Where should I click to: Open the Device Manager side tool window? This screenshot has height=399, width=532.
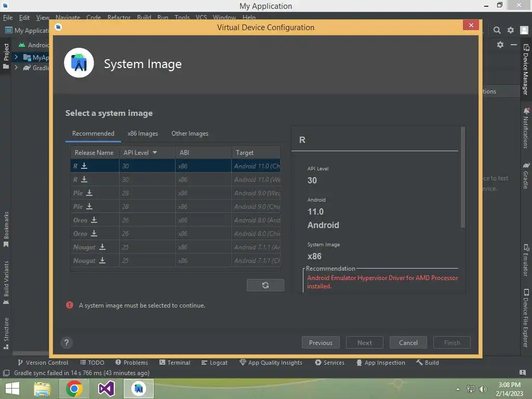click(x=526, y=70)
